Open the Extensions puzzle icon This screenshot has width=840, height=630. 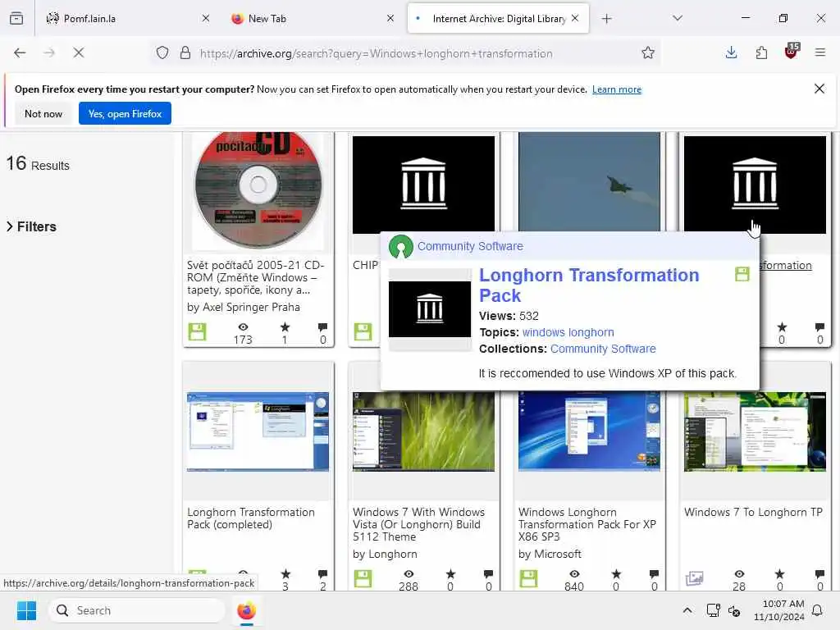pos(761,52)
